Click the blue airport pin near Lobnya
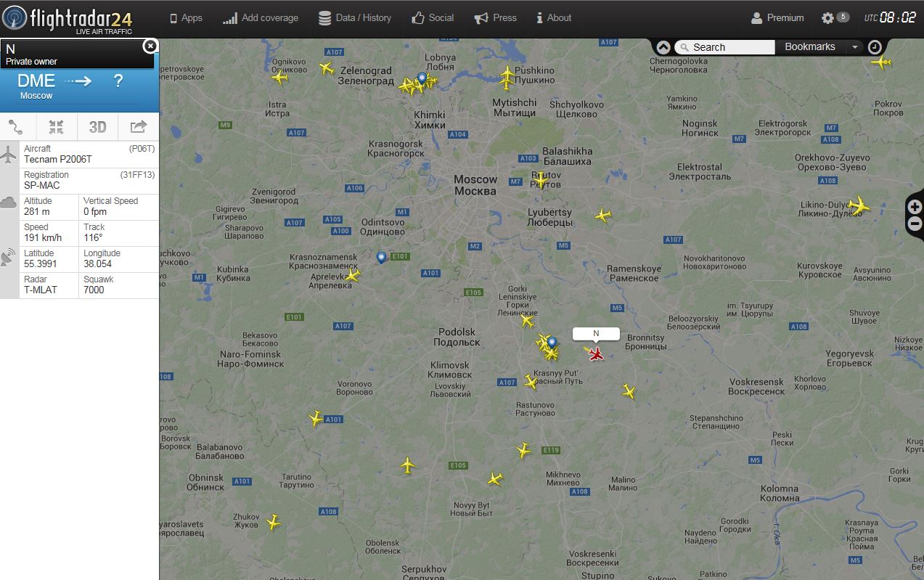Screen dimensions: 924x580 pyautogui.click(x=422, y=78)
